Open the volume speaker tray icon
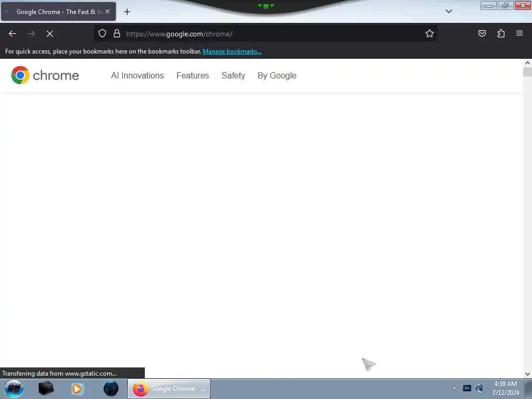532x399 pixels. 480,388
